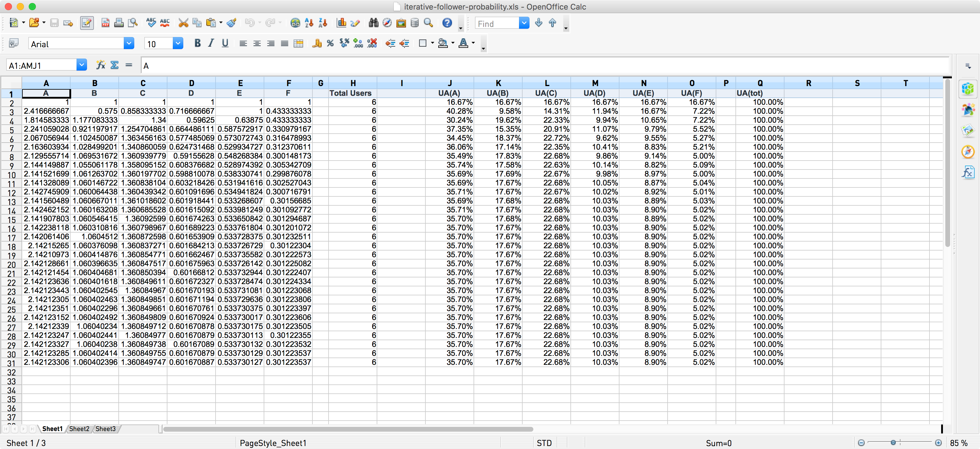Click the New spreadsheet document icon
The width and height of the screenshot is (980, 449).
tap(14, 23)
